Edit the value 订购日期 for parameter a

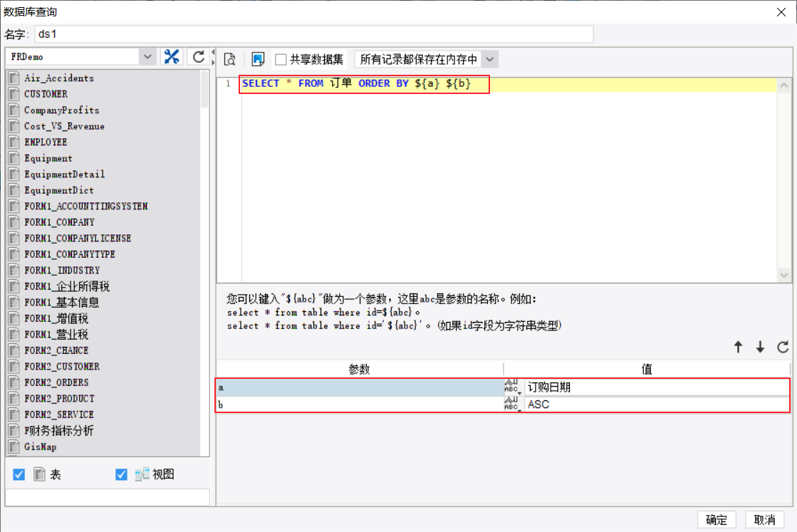(657, 387)
